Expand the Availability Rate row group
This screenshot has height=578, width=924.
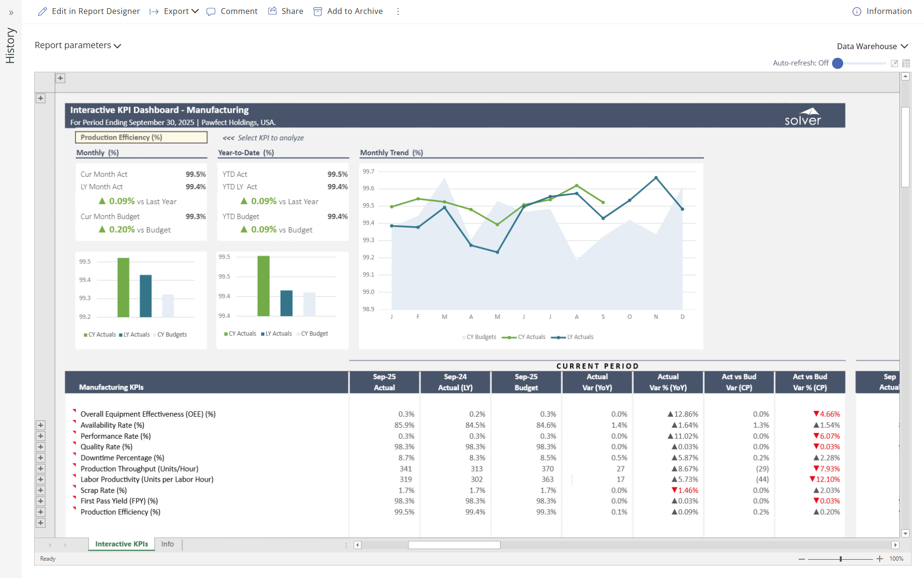tap(41, 425)
